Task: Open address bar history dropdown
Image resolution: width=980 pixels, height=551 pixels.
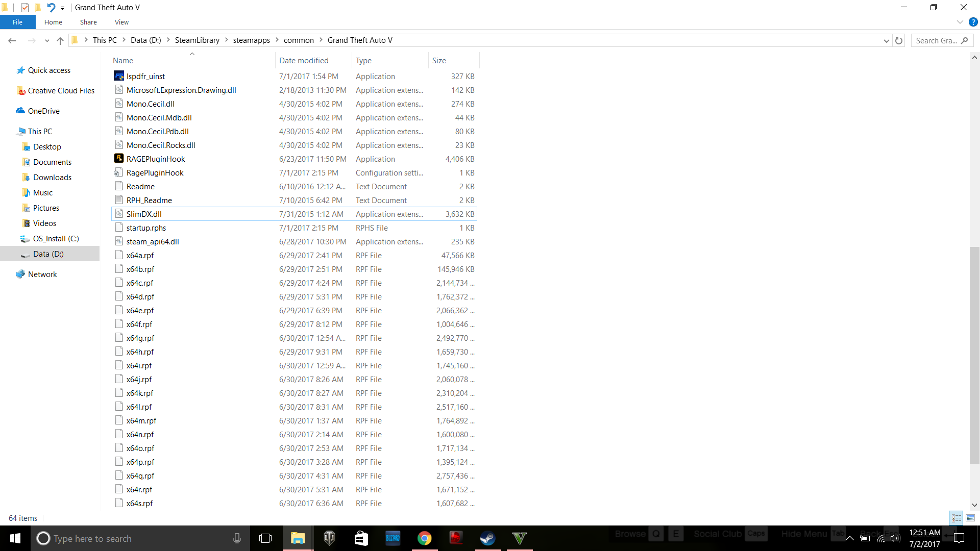Action: tap(886, 40)
